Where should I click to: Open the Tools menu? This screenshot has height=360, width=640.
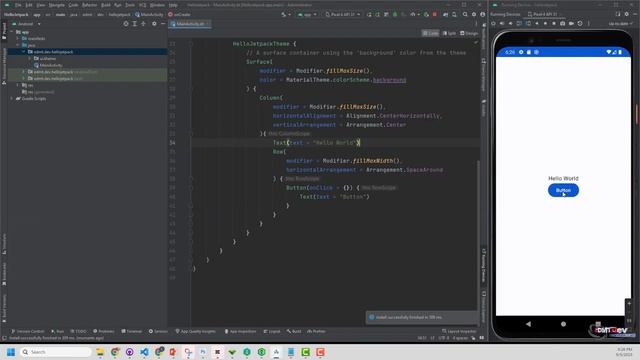130,5
